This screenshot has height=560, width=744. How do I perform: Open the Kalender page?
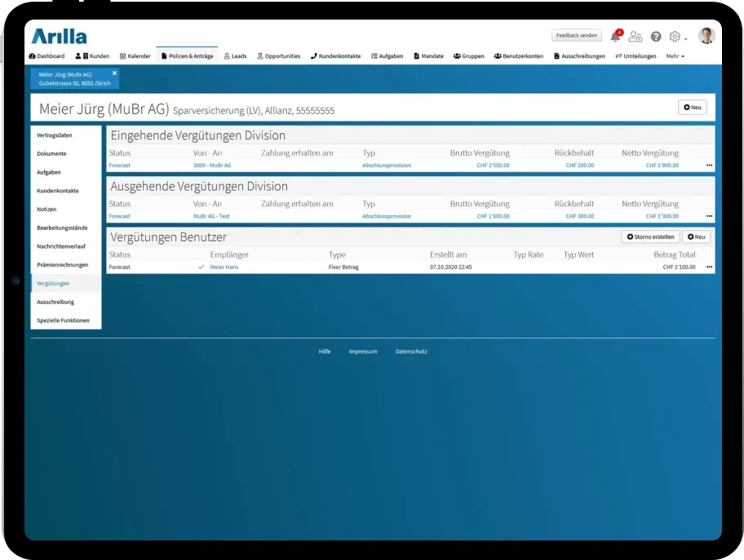click(x=135, y=56)
